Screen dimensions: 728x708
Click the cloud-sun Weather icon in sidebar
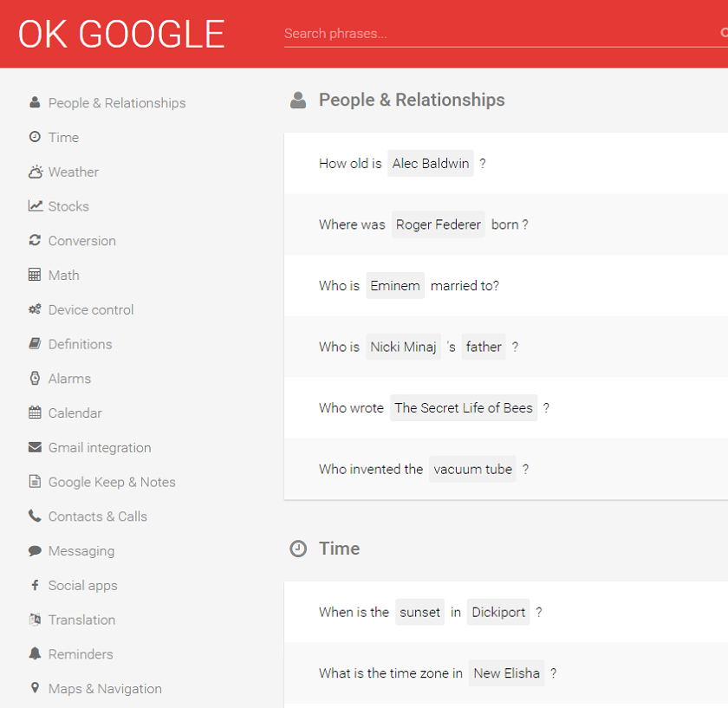(36, 172)
